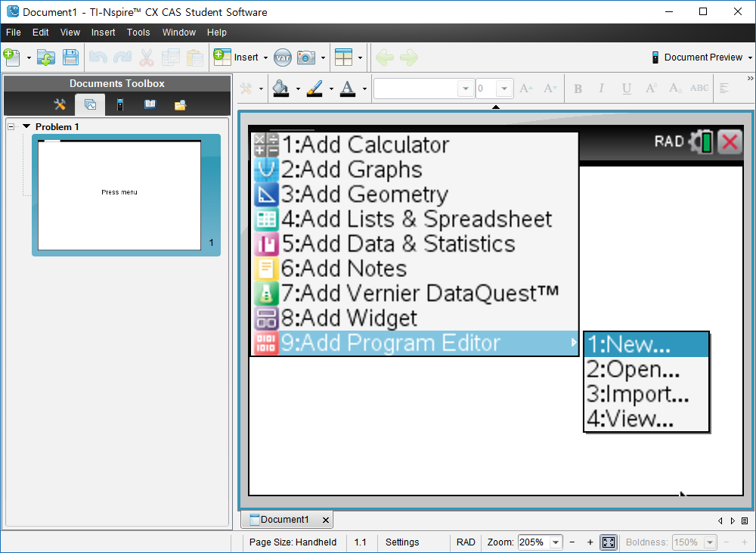
Task: Choose 2:Add Graphs
Action: click(x=414, y=169)
